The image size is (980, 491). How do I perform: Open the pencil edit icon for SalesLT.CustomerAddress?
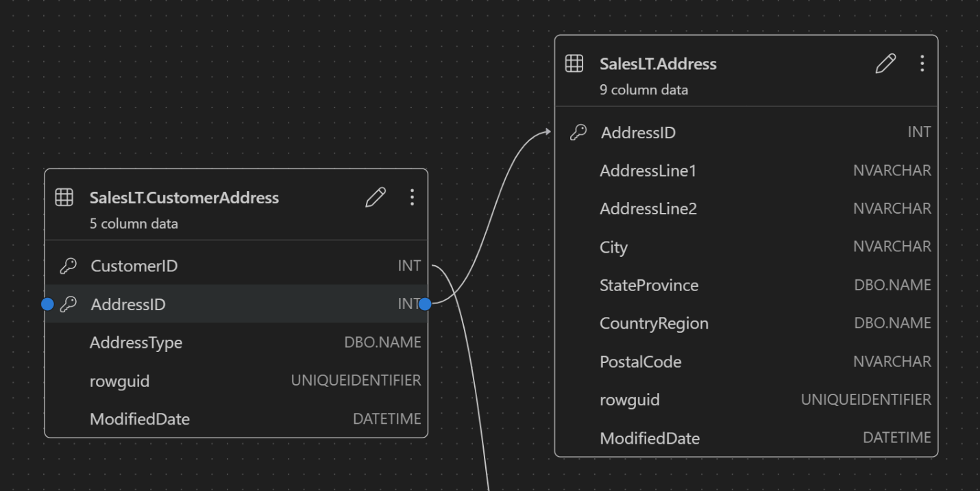375,197
